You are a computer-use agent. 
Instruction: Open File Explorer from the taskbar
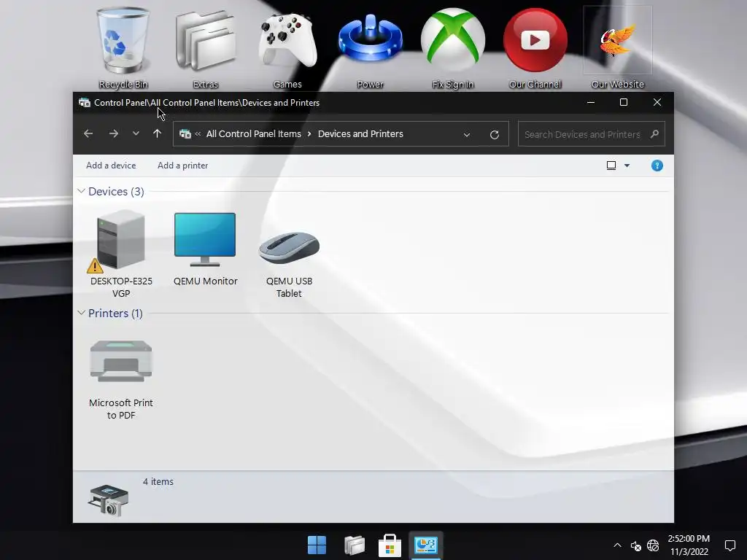tap(355, 545)
